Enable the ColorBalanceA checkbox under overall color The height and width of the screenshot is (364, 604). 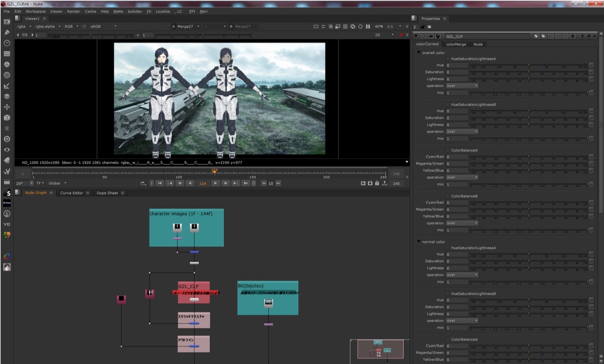coord(448,150)
